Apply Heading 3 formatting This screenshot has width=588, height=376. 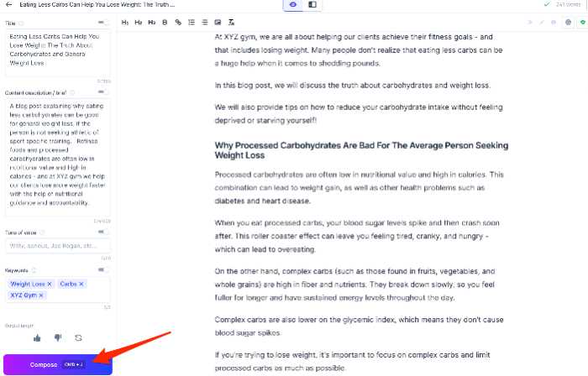tap(151, 22)
